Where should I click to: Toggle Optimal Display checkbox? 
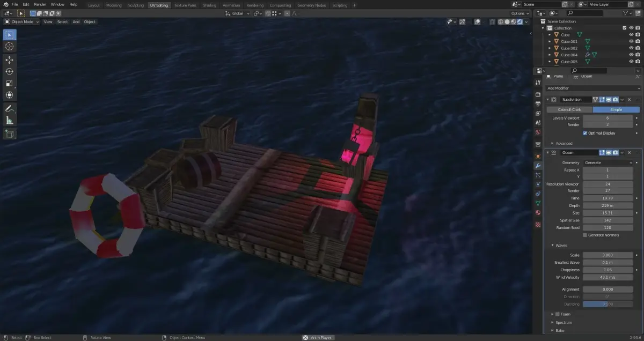585,133
